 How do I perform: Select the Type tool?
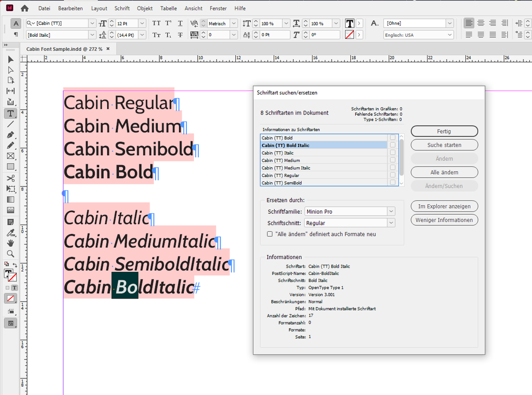tap(11, 114)
